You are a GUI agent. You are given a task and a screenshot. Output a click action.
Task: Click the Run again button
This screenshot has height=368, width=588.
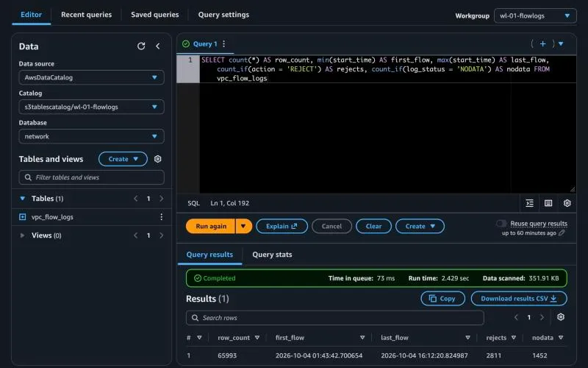point(211,226)
